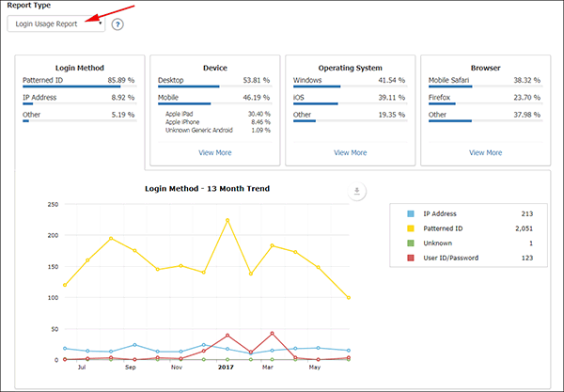This screenshot has width=564, height=392.
Task: Click the Other row in Login Method card
Action: tap(80, 115)
